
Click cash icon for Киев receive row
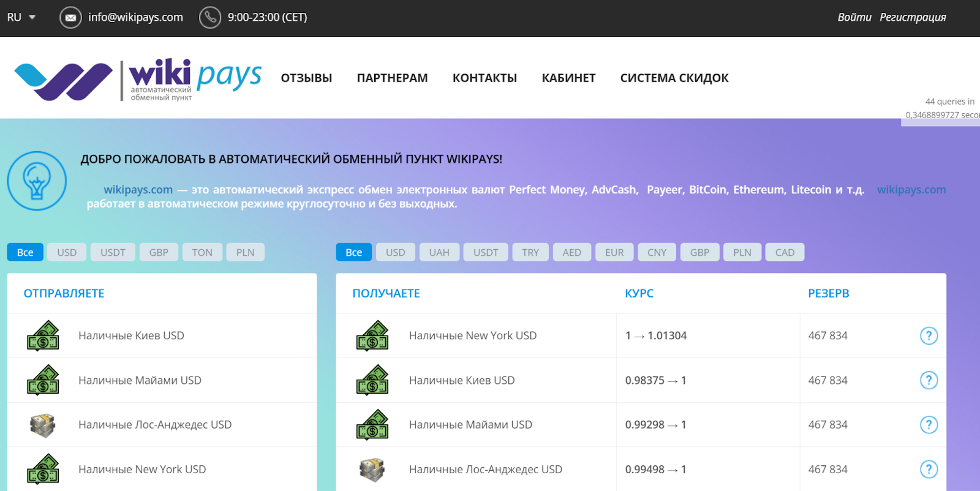click(372, 380)
